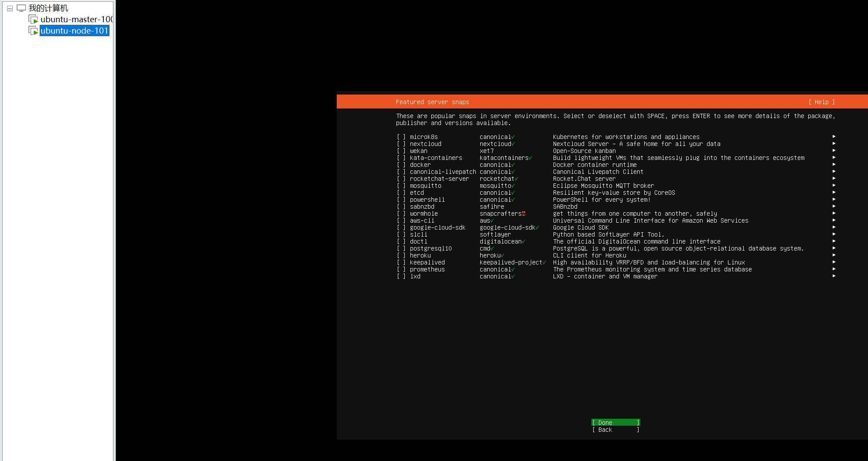Expand details arrow for SABnzbd row
The height and width of the screenshot is (461, 868).
click(834, 206)
